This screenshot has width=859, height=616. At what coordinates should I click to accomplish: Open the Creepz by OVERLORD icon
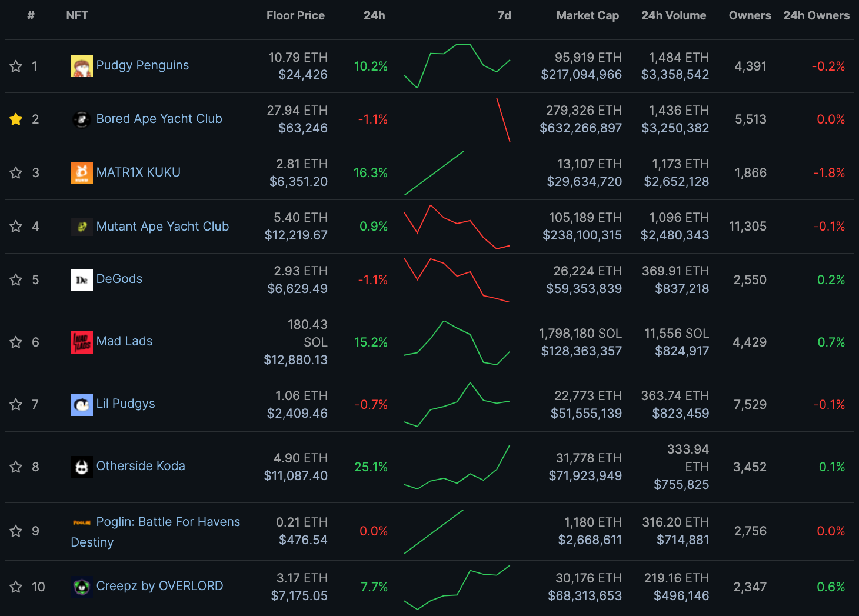point(82,587)
